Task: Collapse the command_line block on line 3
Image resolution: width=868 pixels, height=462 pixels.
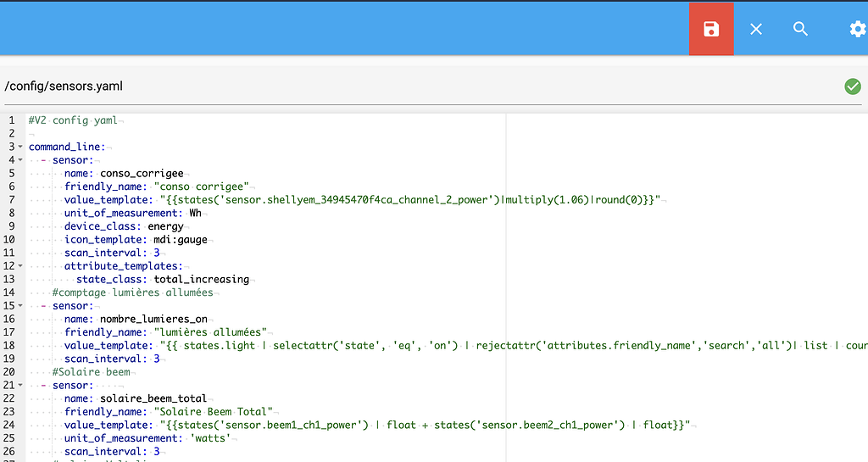Action: tap(20, 147)
